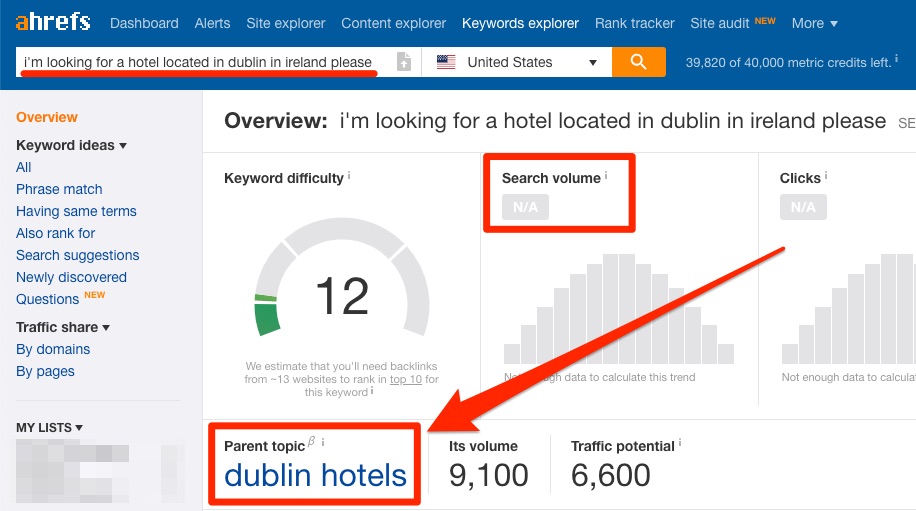916x511 pixels.
Task: Open Rank tracker
Action: (x=634, y=23)
